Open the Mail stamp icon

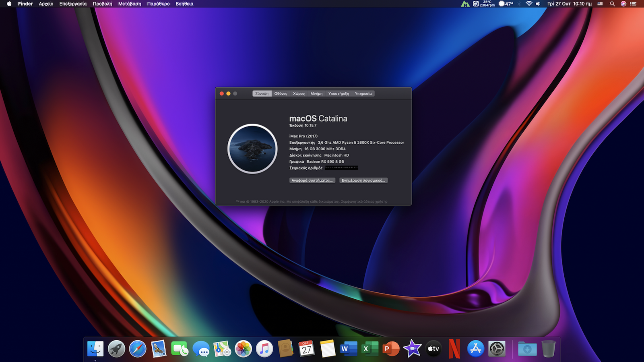point(159,349)
